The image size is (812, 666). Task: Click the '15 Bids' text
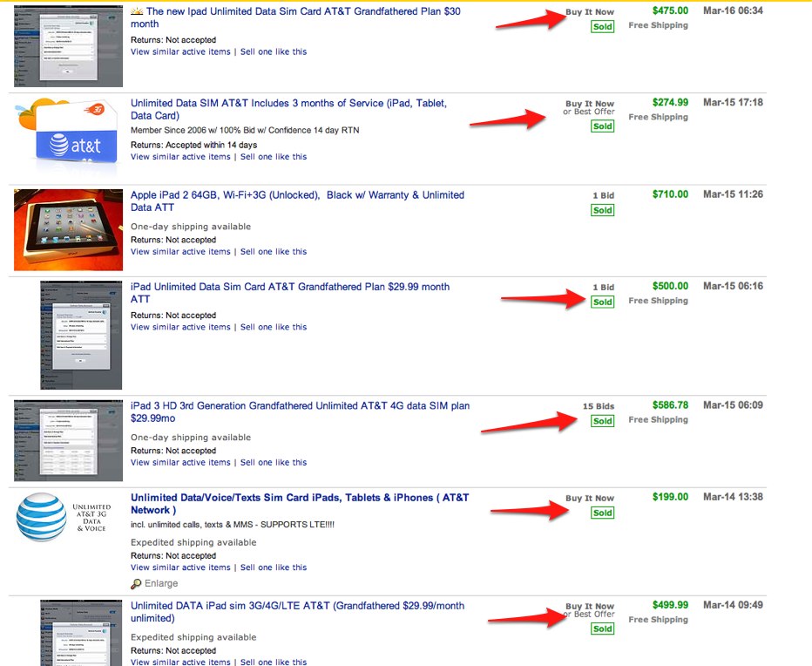pos(599,406)
